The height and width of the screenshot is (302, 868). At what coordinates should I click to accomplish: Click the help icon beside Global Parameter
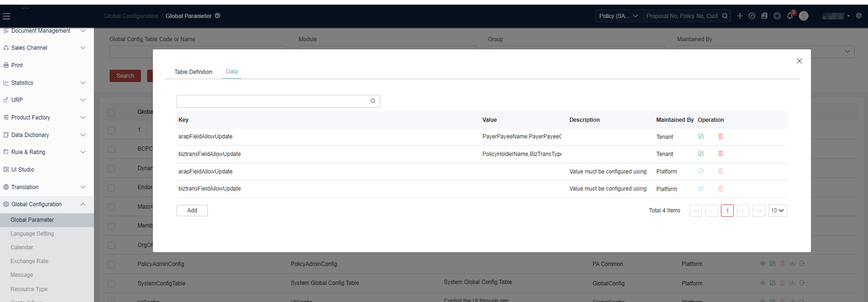(217, 16)
